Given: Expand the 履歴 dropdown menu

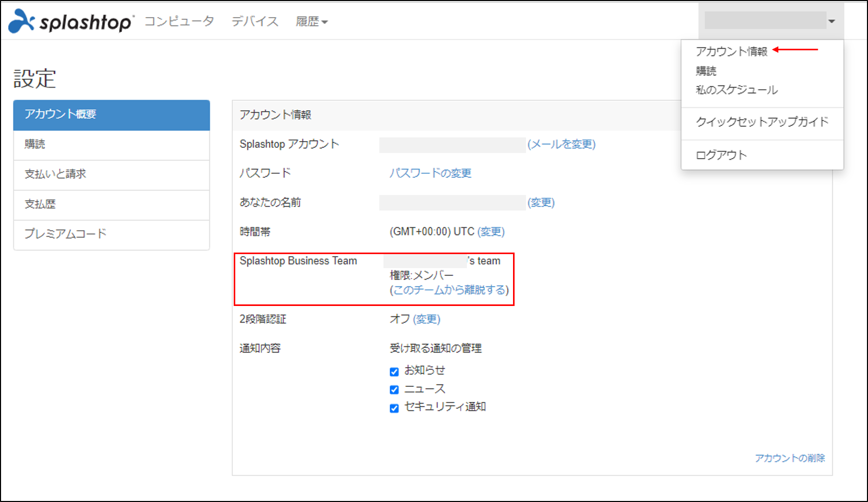Looking at the screenshot, I should tap(311, 21).
